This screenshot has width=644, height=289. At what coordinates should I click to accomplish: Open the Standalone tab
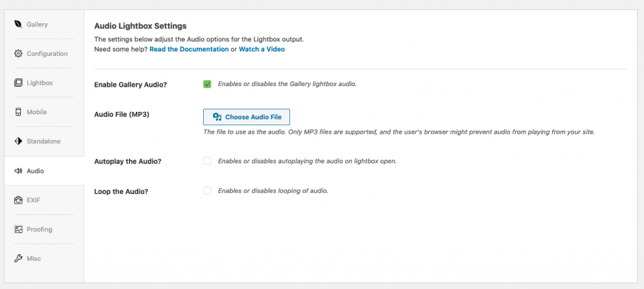(45, 141)
